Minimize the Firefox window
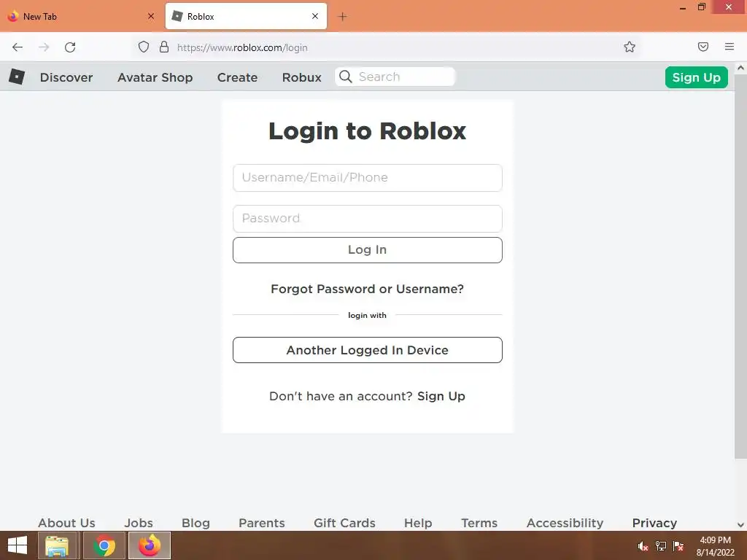 point(682,7)
